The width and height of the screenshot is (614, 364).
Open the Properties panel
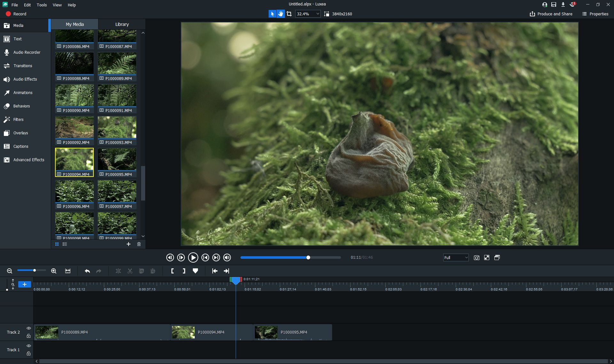595,14
